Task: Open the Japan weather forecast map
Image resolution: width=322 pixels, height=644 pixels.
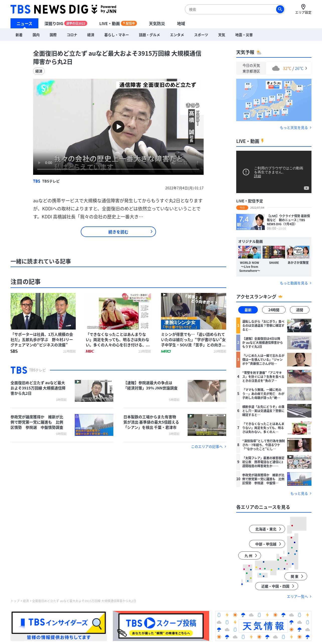Action: pyautogui.click(x=274, y=100)
